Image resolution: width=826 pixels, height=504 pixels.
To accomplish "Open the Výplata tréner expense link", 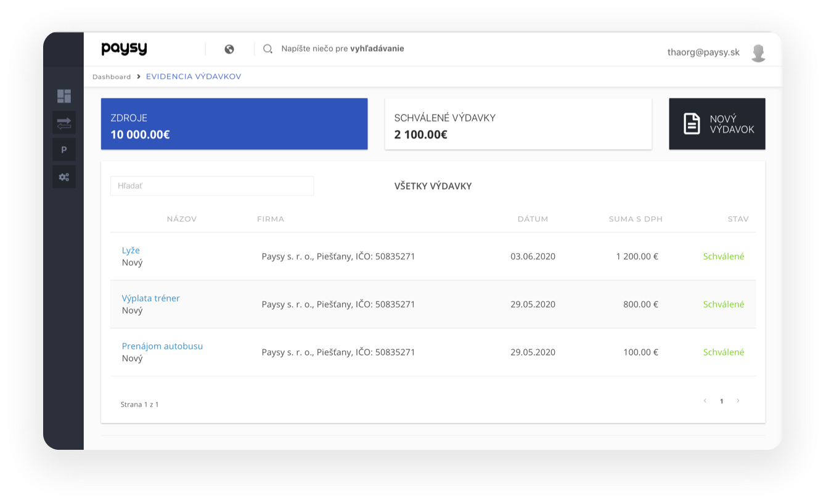I will (x=151, y=298).
